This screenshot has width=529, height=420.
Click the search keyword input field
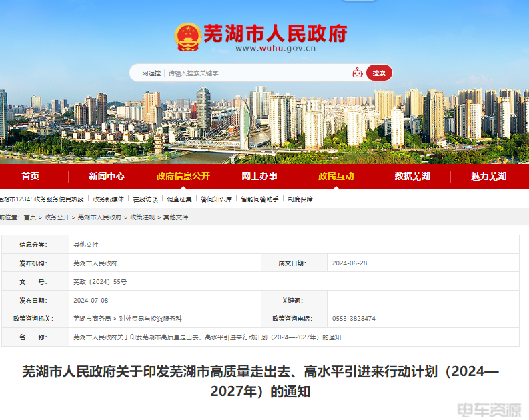[253, 73]
